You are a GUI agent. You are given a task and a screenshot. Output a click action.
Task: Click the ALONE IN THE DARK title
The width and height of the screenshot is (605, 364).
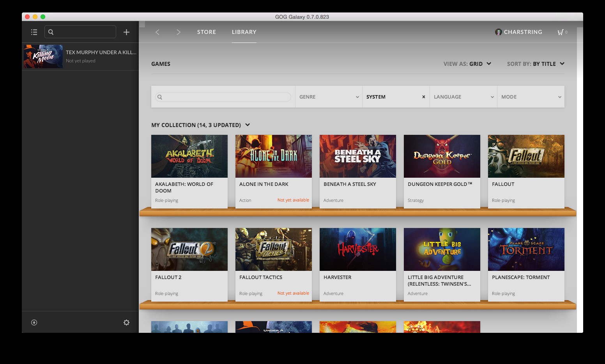[264, 184]
